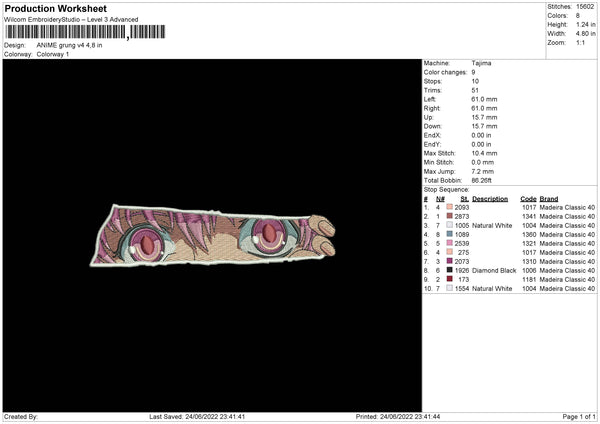Screen dimensions: 600x424
Task: Click the 'Code' column header
Action: tap(528, 199)
